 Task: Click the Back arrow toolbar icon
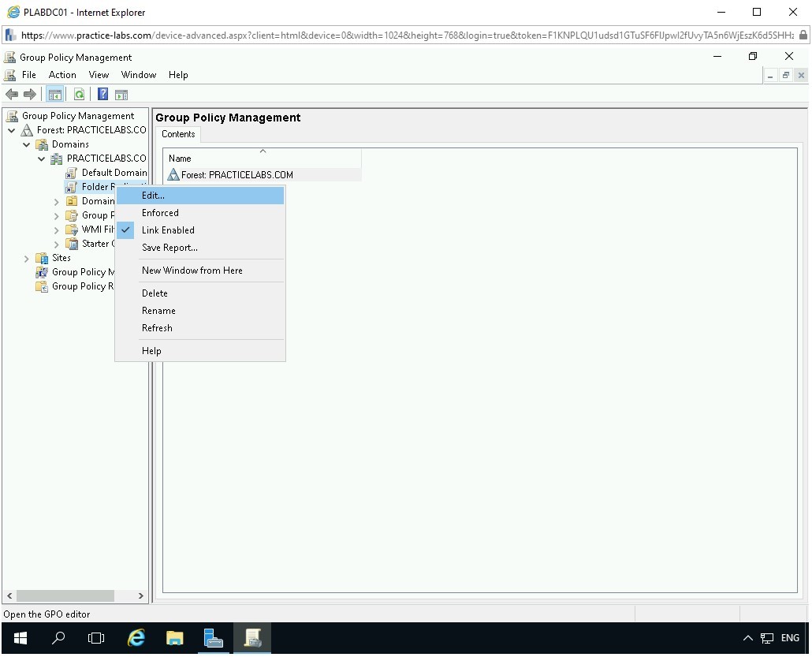tap(11, 95)
